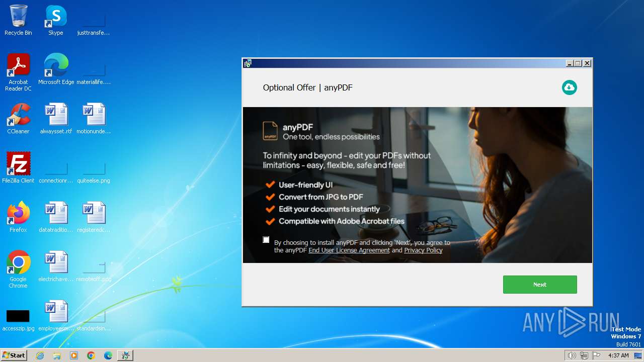Select the datatraditio... Word document
Viewport: 644px width, 362px height.
(x=55, y=217)
